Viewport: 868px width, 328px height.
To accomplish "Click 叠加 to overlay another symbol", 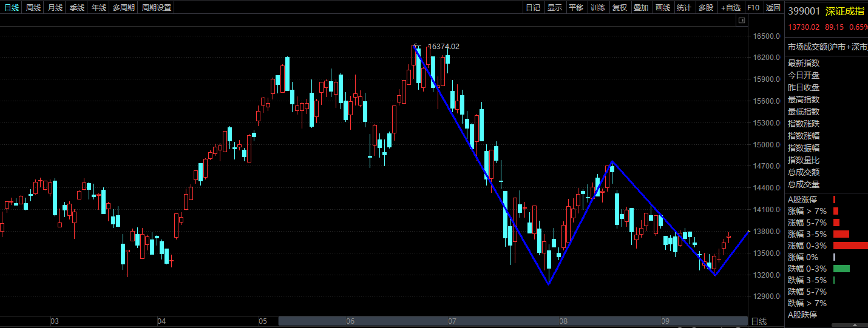I will click(x=641, y=7).
